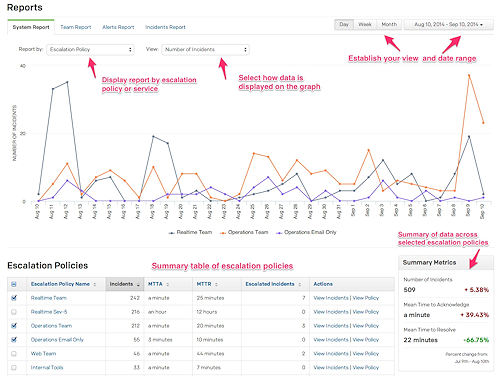Click the Operations Team peak on Sep 9
Image resolution: width=500 pixels, height=376 pixels.
469,76
